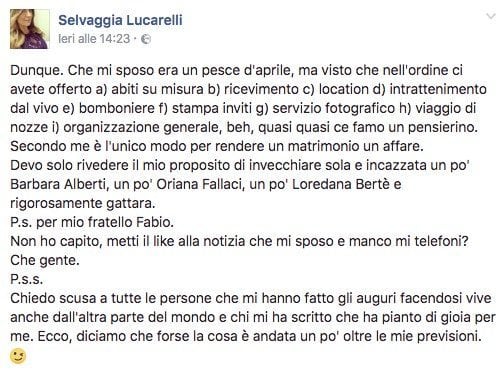Screen dimensions: 504x373
Task: Open the 'Ieri alle 14:23' timestamp link
Action: point(94,39)
